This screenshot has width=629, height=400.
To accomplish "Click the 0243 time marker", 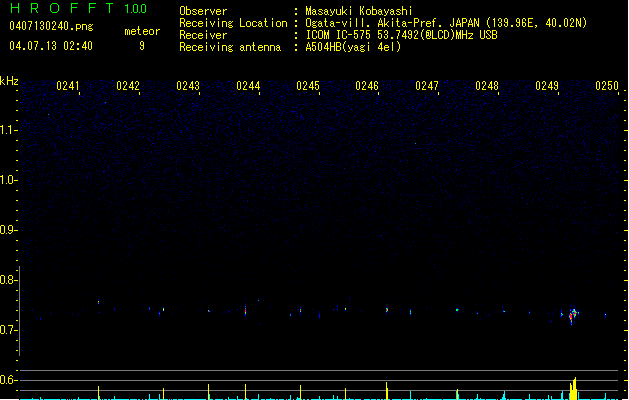I will (188, 86).
